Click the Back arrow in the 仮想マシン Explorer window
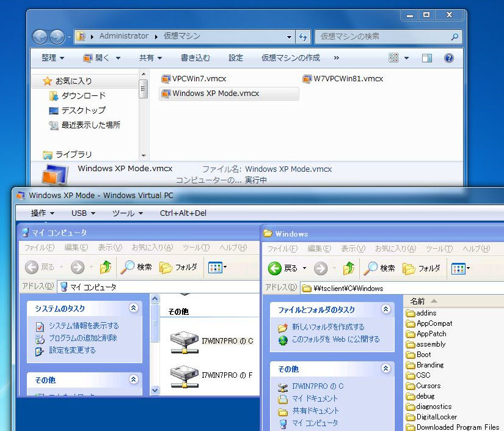Image resolution: width=504 pixels, height=431 pixels. pyautogui.click(x=40, y=37)
